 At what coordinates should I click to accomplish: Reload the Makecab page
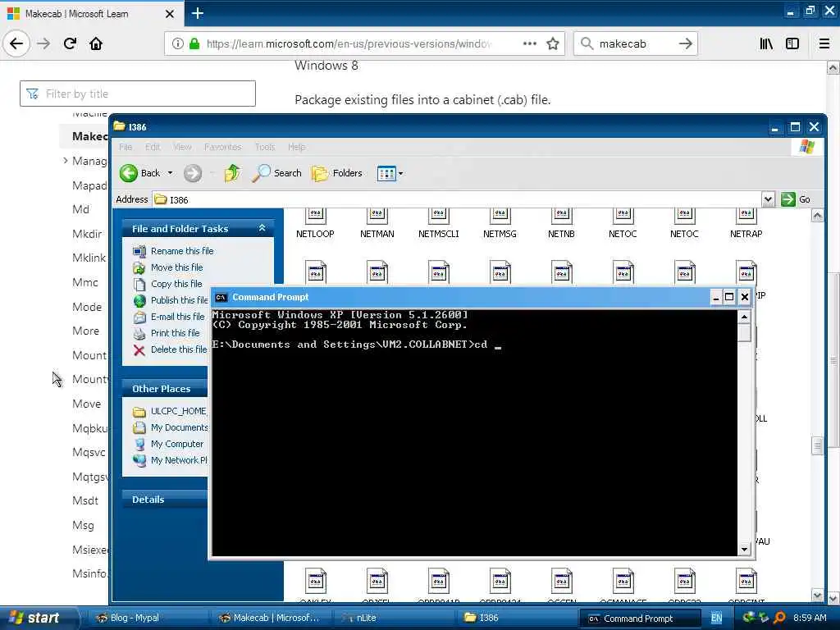[x=71, y=43]
